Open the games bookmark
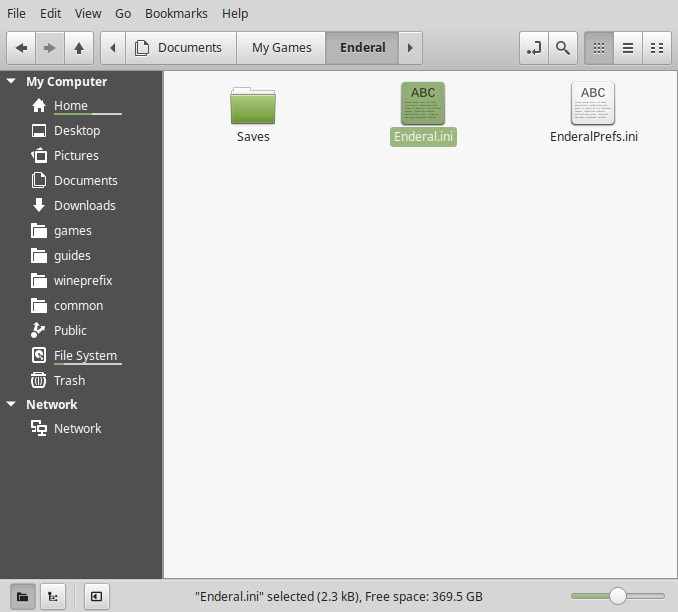 coord(81,231)
